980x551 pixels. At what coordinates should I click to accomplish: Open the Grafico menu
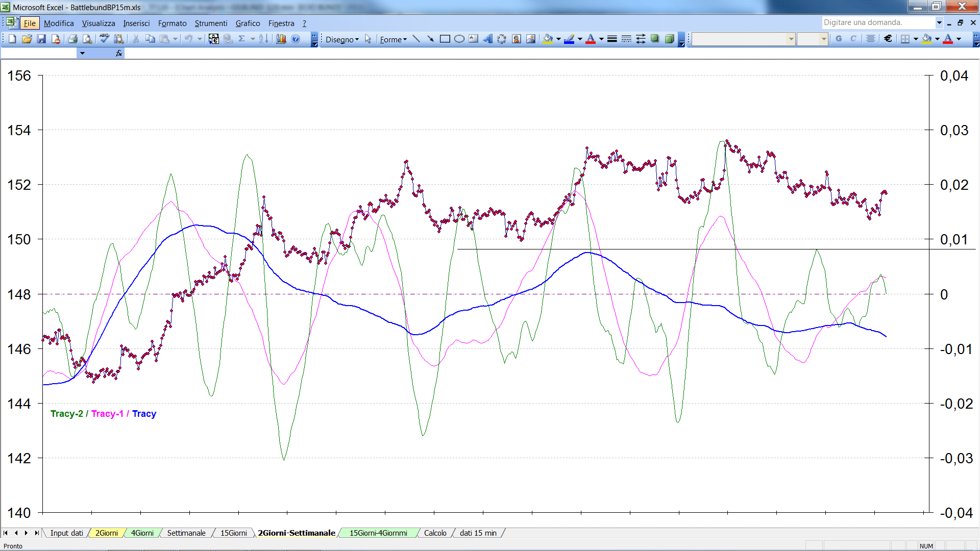[248, 23]
